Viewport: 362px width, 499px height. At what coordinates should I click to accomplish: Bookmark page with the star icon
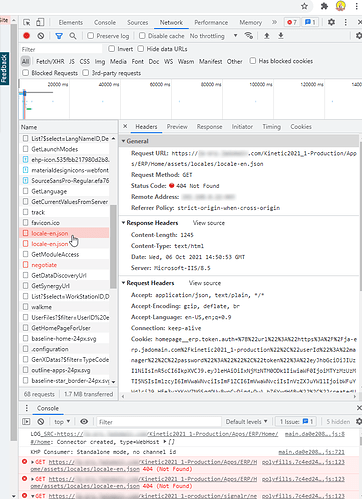[x=304, y=6]
